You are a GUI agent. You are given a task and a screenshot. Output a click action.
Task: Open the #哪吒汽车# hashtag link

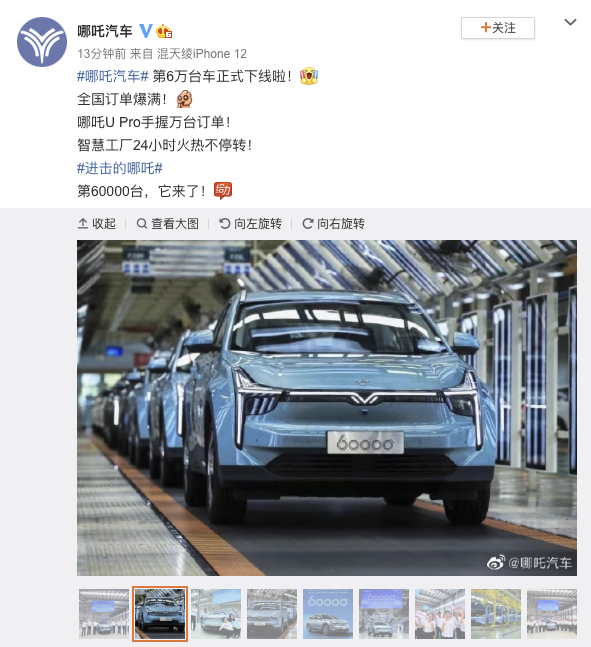113,76
